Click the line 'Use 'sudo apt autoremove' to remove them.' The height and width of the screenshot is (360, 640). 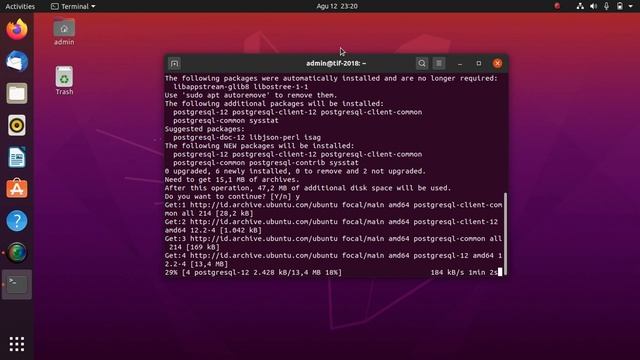(251, 95)
